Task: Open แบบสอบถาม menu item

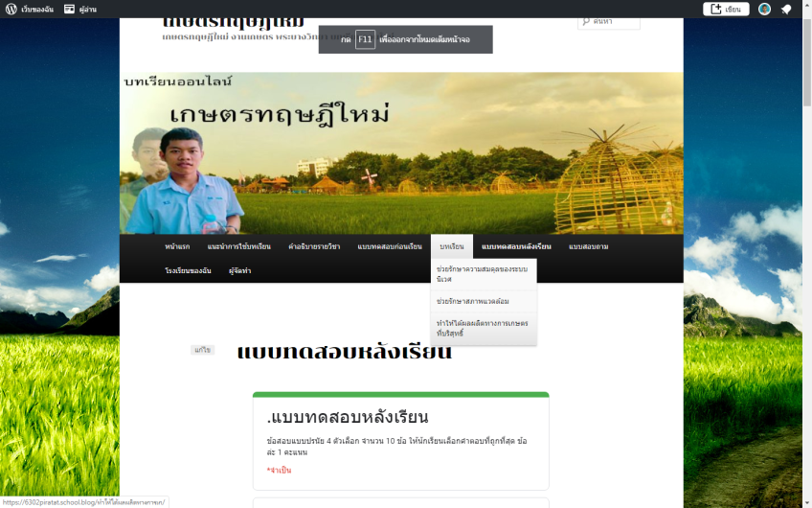Action: point(588,246)
